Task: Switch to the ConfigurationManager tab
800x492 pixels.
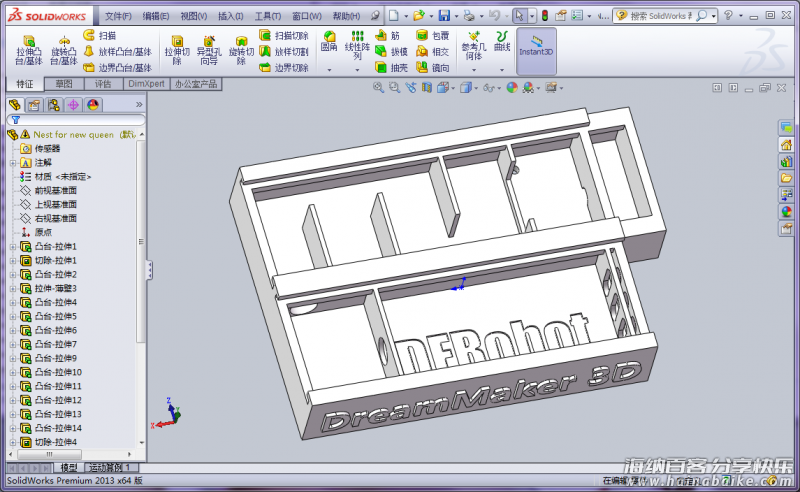Action: [54, 105]
